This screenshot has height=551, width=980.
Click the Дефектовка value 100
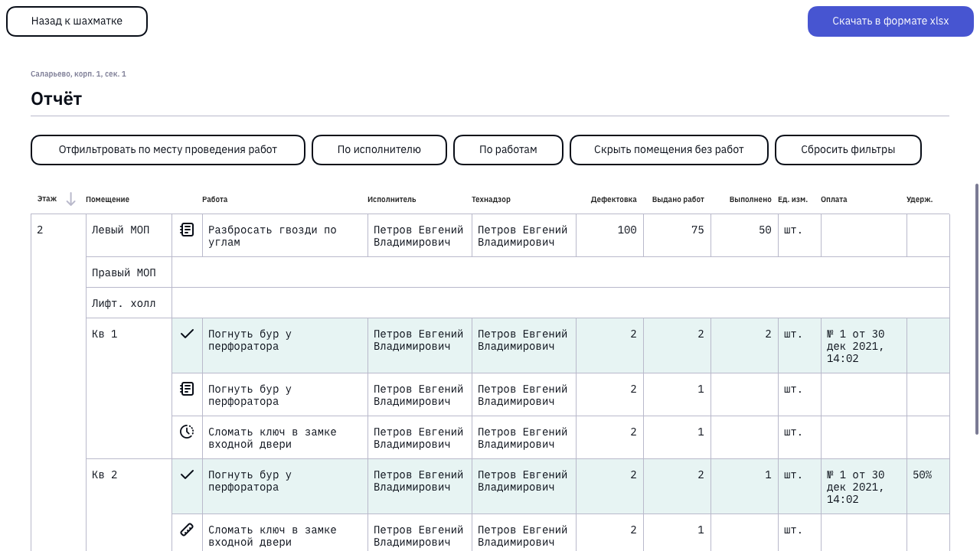tap(627, 230)
